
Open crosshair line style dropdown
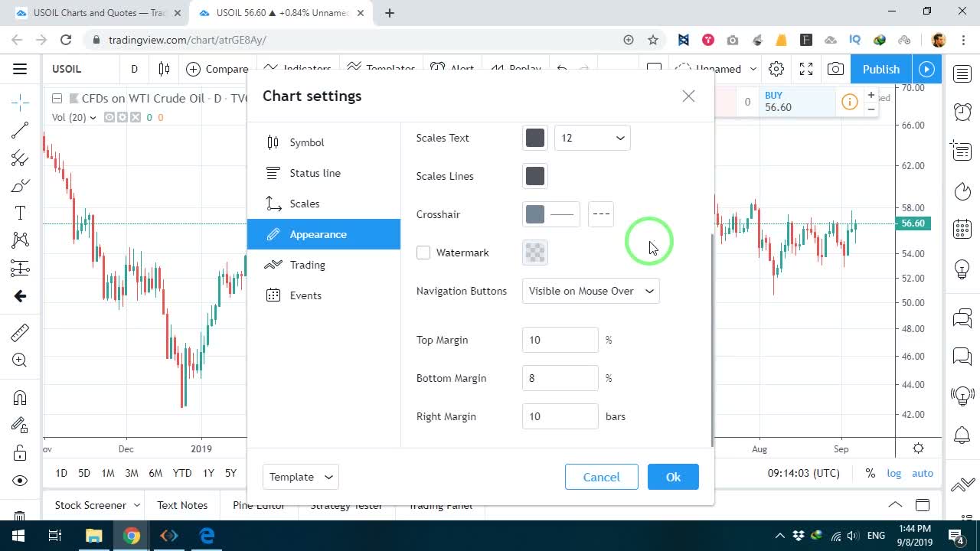tap(601, 214)
